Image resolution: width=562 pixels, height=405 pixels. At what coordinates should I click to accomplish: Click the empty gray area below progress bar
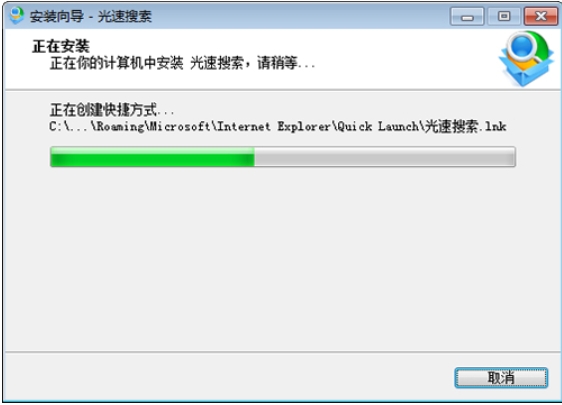(281, 258)
